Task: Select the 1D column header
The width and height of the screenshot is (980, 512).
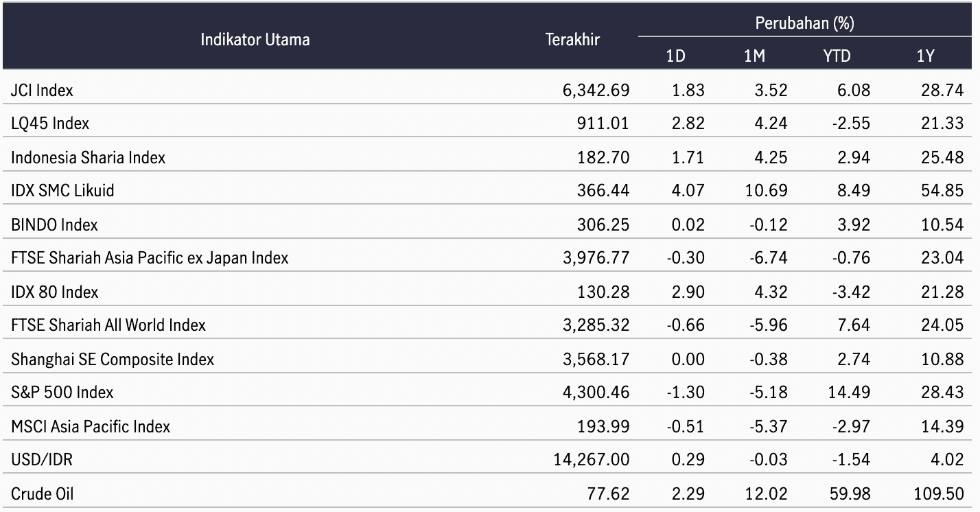Action: coord(675,56)
